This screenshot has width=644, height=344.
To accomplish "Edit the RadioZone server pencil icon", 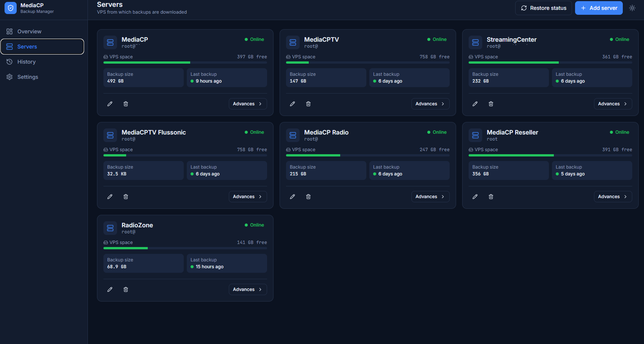I will pos(110,289).
